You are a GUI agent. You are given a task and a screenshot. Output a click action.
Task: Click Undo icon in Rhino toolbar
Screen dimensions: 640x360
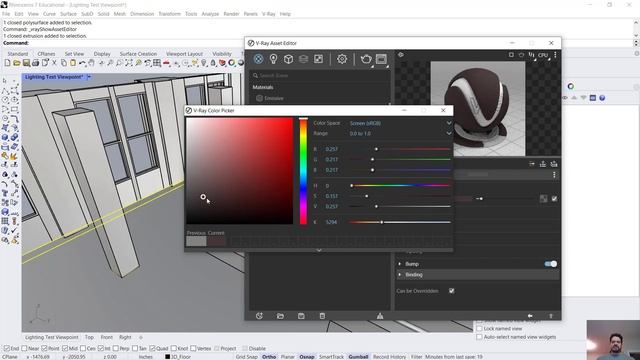82,63
